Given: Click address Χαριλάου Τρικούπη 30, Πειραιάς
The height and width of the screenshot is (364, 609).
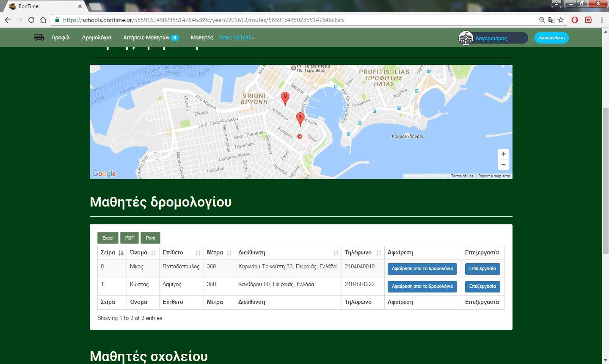Looking at the screenshot, I should 287,267.
